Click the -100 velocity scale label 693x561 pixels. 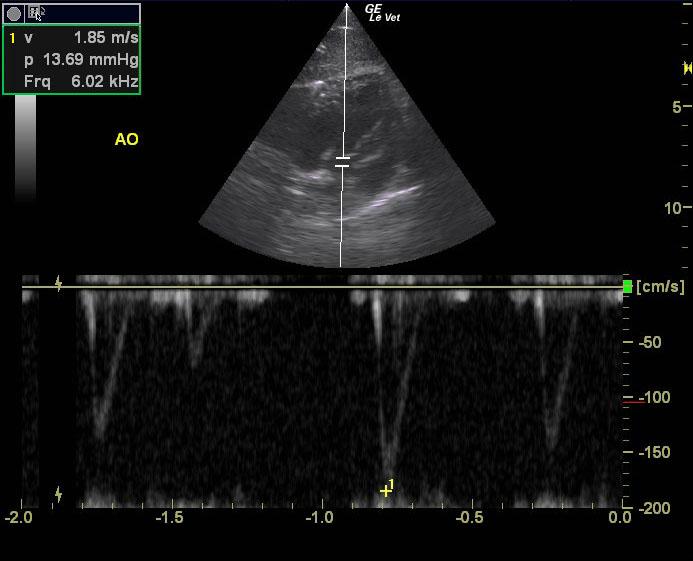point(655,397)
